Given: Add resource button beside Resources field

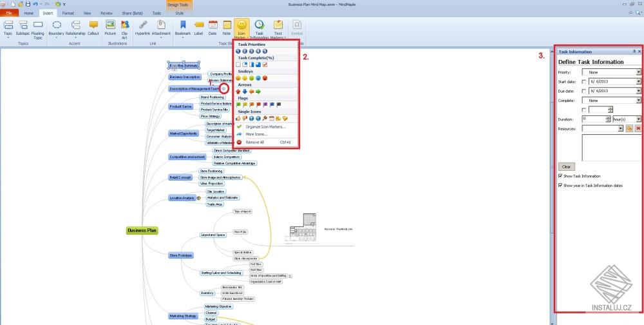Looking at the screenshot, I should pos(629,129).
